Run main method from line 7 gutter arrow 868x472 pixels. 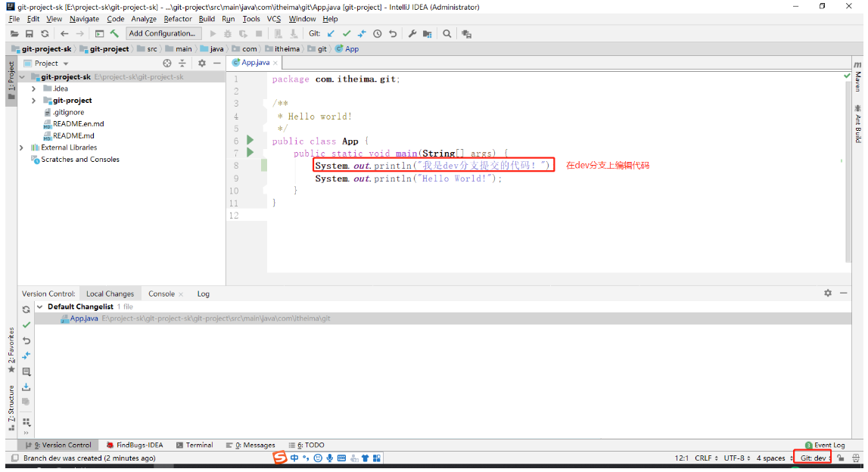point(250,152)
